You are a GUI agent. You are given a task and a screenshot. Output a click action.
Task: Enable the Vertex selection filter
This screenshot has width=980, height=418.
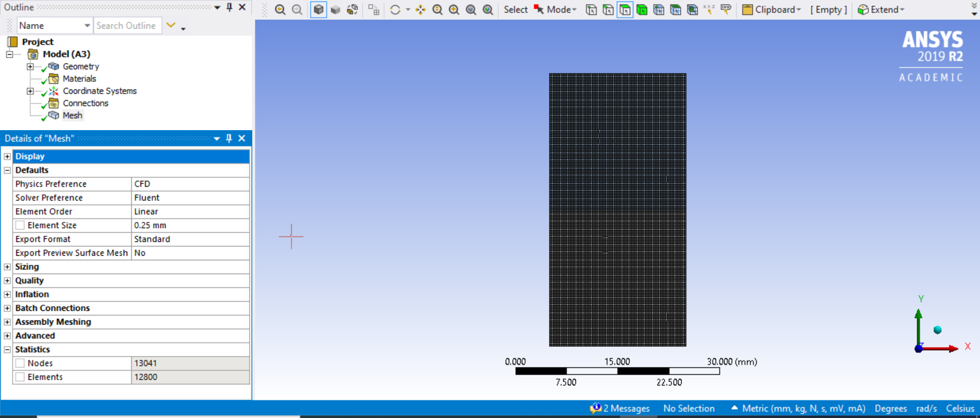pyautogui.click(x=591, y=10)
